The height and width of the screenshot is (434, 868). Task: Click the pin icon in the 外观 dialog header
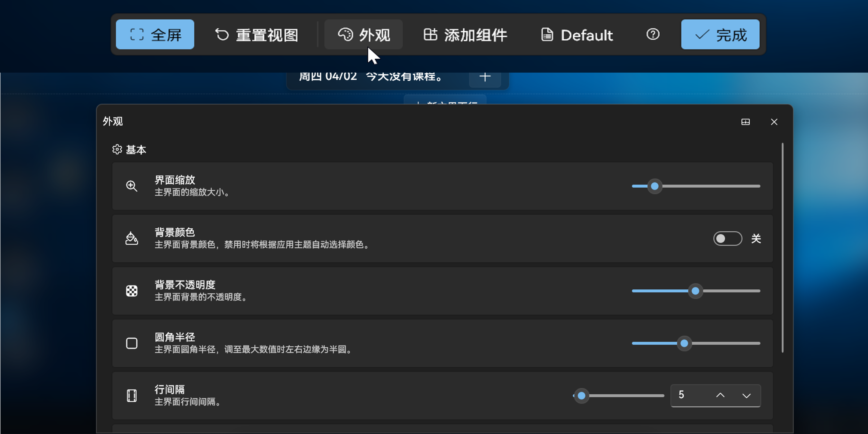(746, 122)
